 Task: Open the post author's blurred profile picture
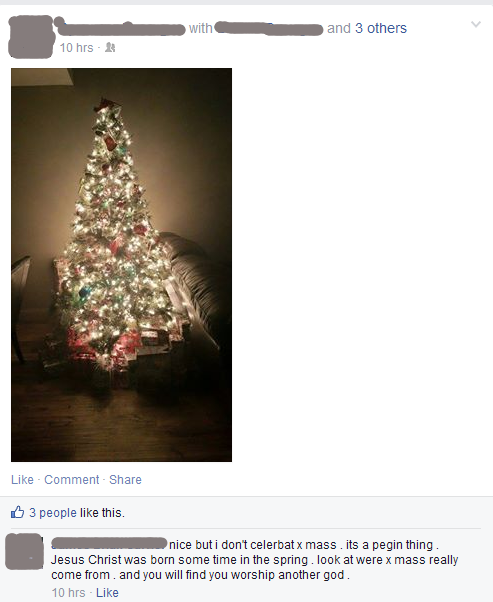31,37
